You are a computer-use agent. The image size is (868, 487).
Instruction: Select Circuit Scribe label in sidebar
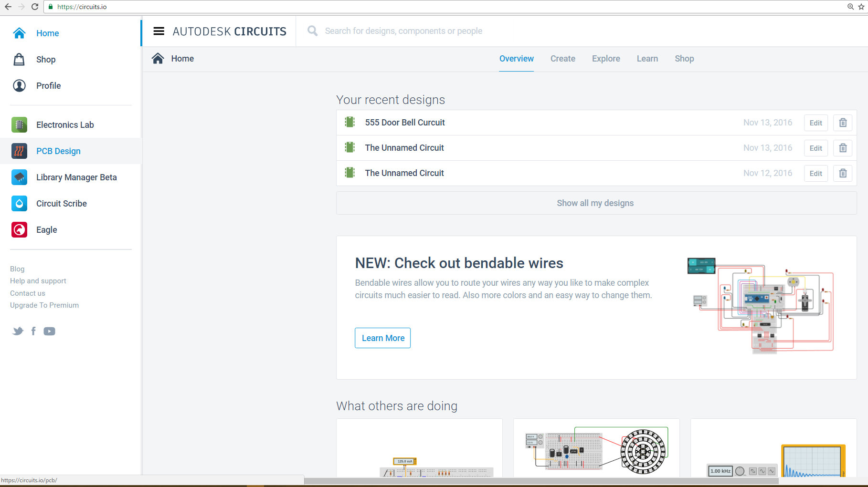(62, 204)
